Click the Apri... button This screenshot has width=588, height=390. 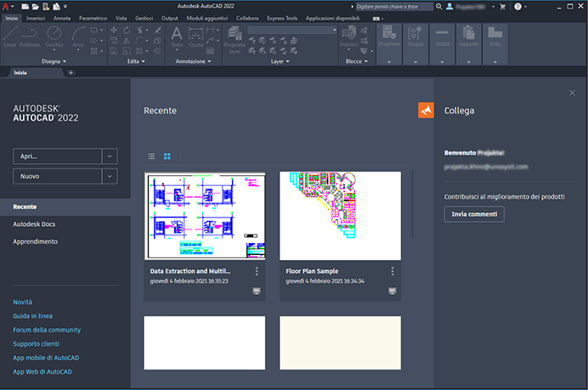(x=58, y=156)
